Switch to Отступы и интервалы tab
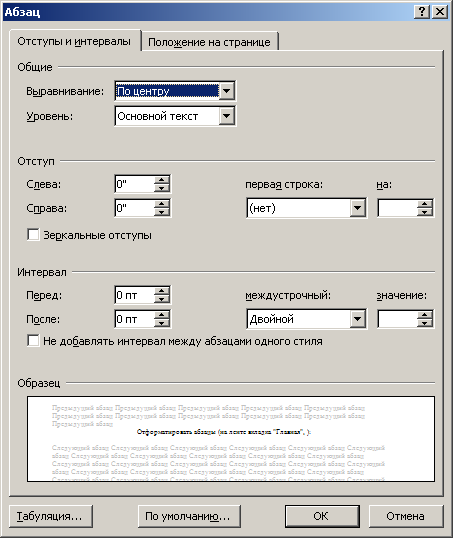The image size is (453, 538). [x=74, y=42]
